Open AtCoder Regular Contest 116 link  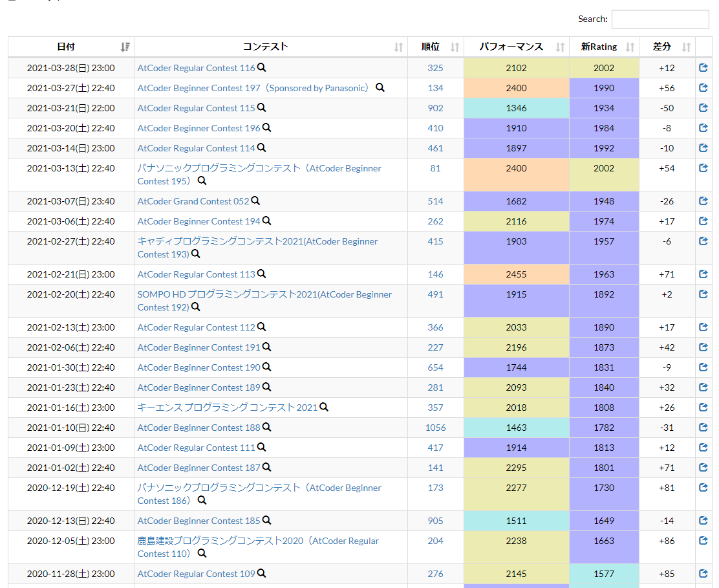[196, 68]
